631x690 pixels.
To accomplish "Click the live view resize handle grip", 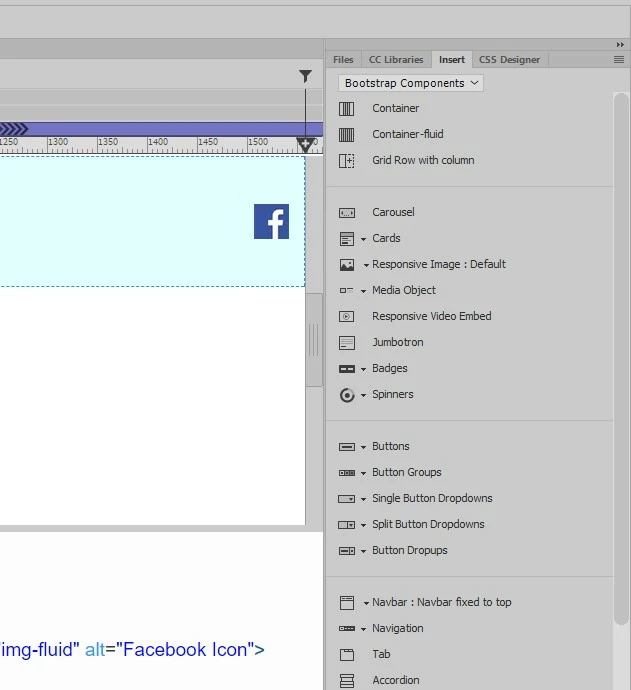I will point(314,340).
